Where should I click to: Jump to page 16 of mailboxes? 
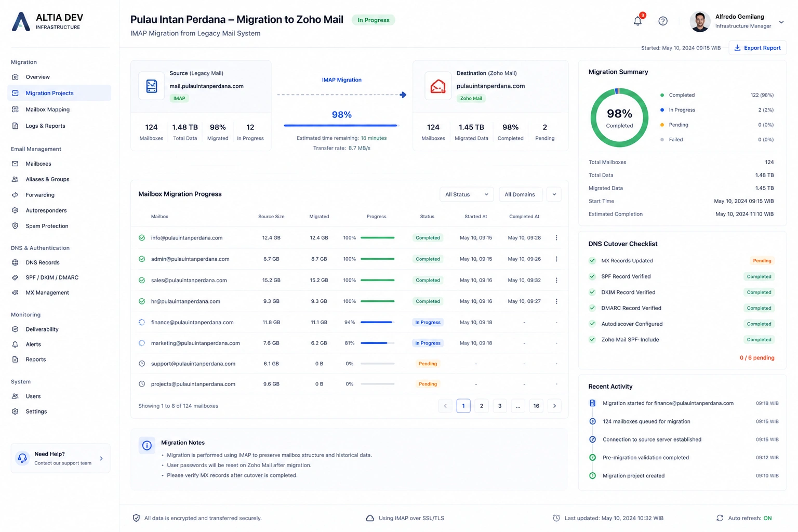click(536, 406)
